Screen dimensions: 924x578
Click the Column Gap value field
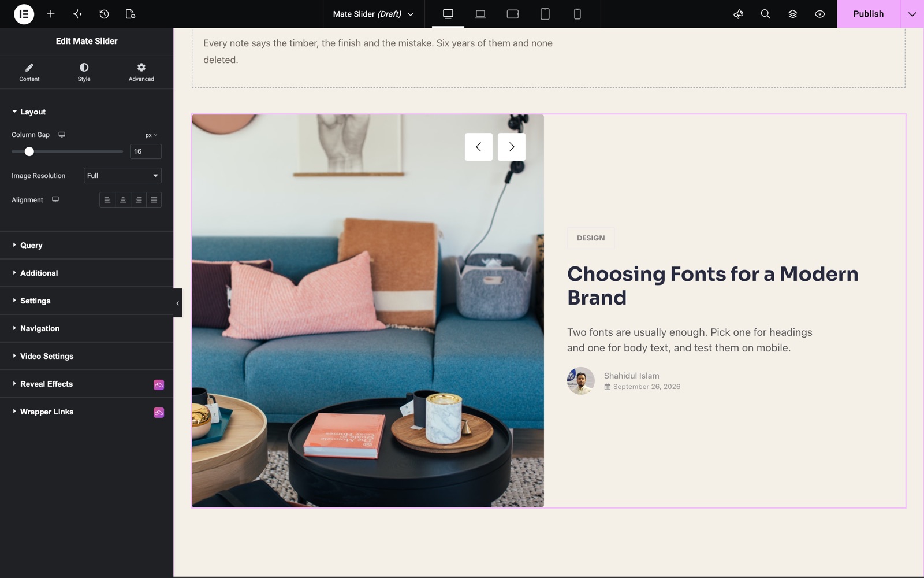point(146,151)
